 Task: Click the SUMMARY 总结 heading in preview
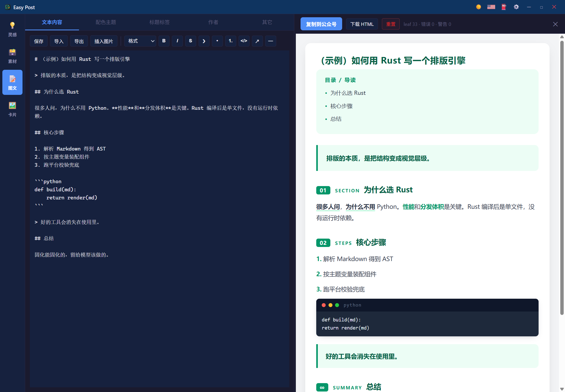click(349, 387)
